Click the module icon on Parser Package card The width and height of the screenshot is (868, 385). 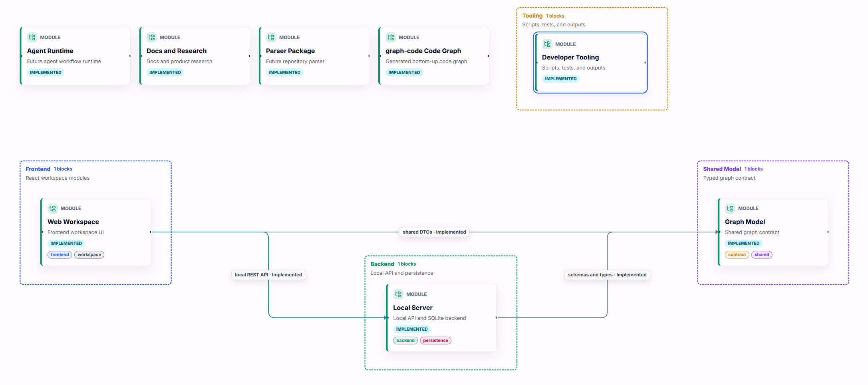coord(271,37)
